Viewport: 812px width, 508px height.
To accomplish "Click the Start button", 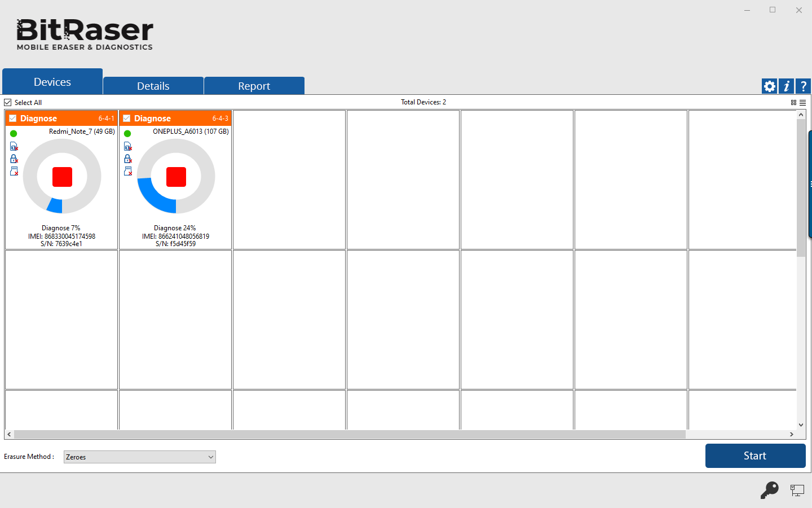I will (755, 456).
